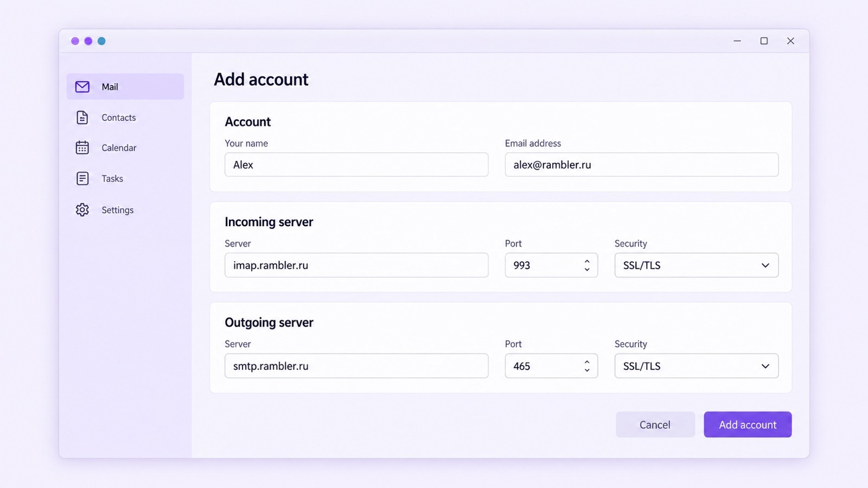Minimize the window
The height and width of the screenshot is (488, 868).
coord(737,41)
